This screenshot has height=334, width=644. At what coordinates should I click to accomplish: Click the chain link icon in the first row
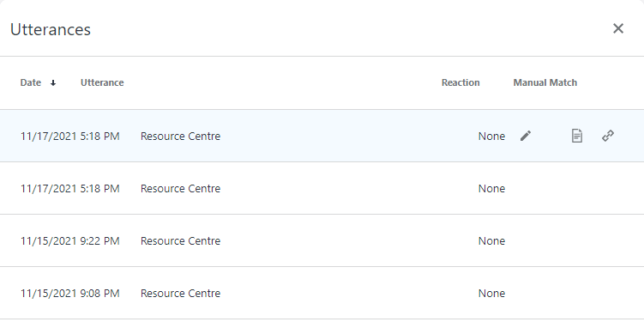click(608, 136)
